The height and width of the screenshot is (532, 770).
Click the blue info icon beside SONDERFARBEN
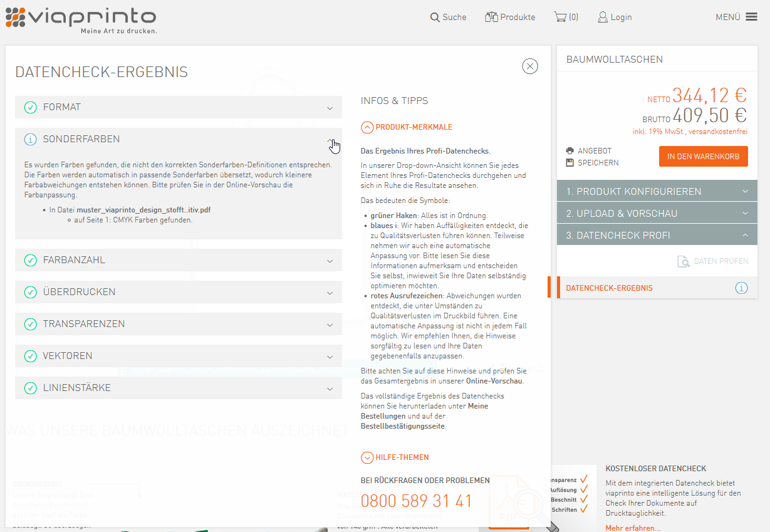click(x=30, y=139)
